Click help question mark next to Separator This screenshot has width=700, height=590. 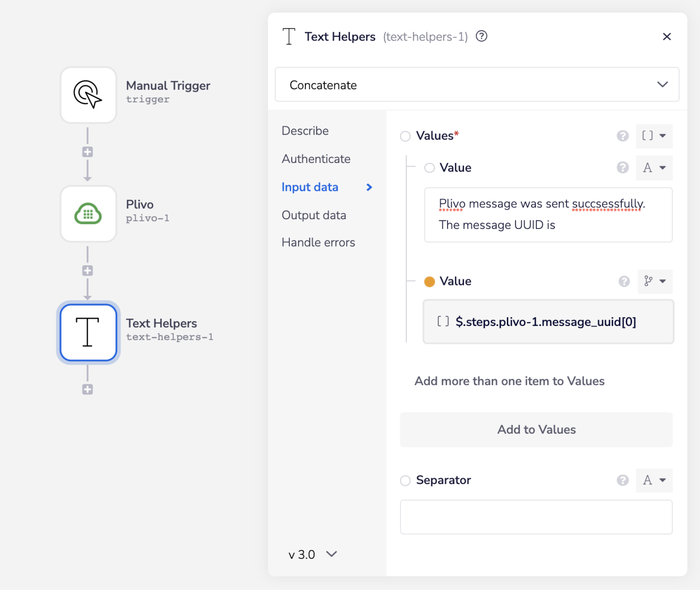pos(622,480)
